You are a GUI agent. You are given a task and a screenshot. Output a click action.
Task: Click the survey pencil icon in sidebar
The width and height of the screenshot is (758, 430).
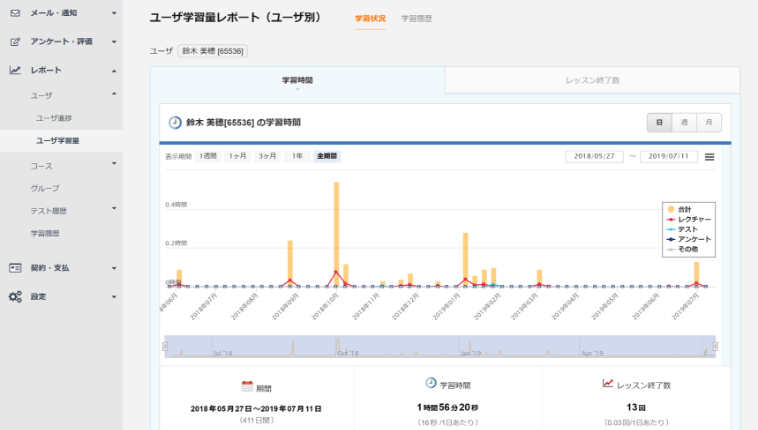[15, 42]
